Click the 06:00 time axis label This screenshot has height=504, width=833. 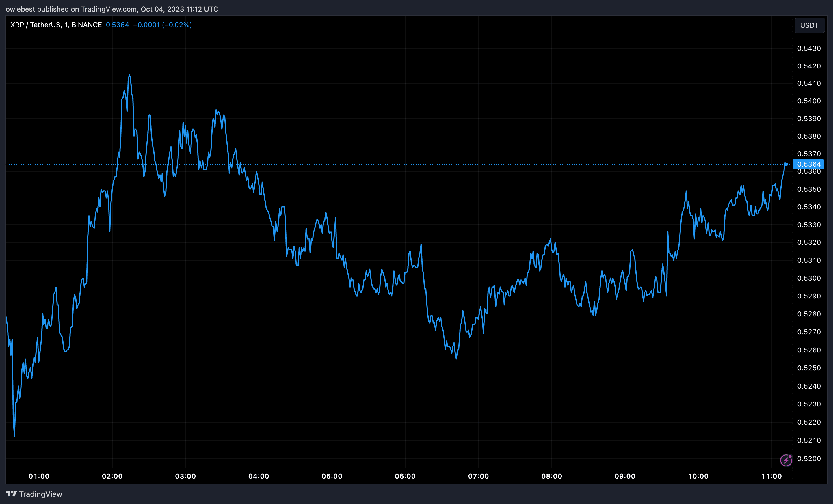click(405, 476)
